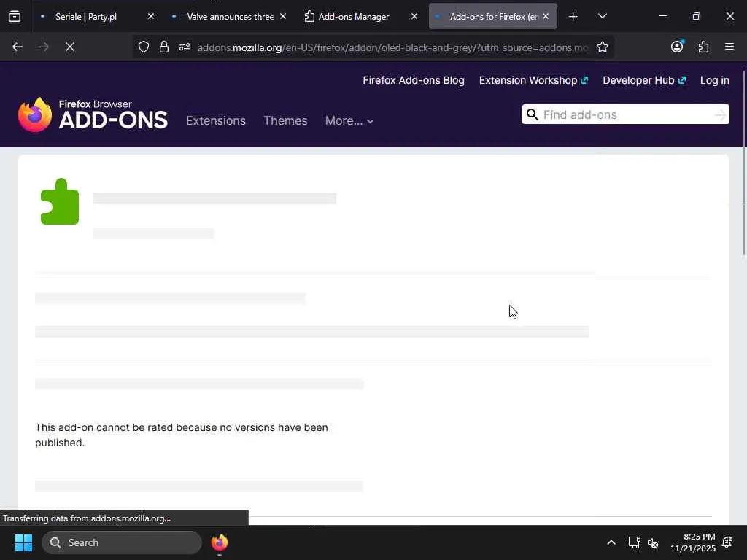Close the Seriale | Party.pl tab
Viewport: 747px width, 560px height.
[x=150, y=16]
